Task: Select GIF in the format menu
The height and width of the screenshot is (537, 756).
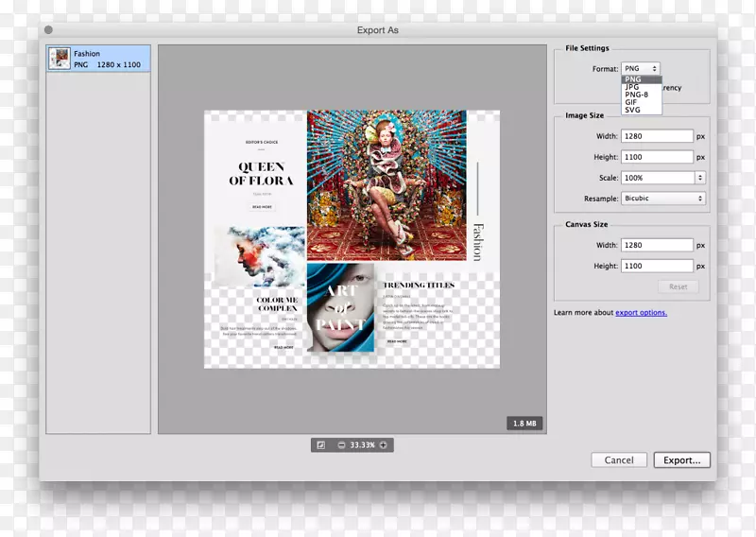Action: click(x=630, y=102)
